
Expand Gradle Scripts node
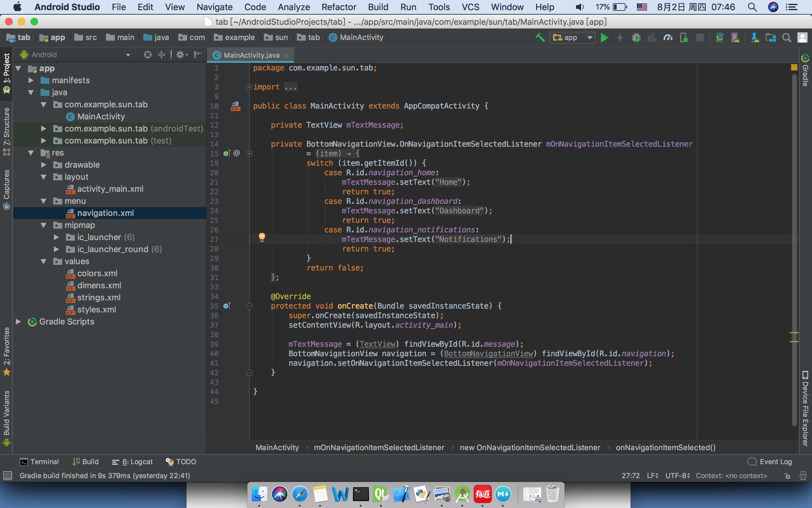pyautogui.click(x=18, y=322)
